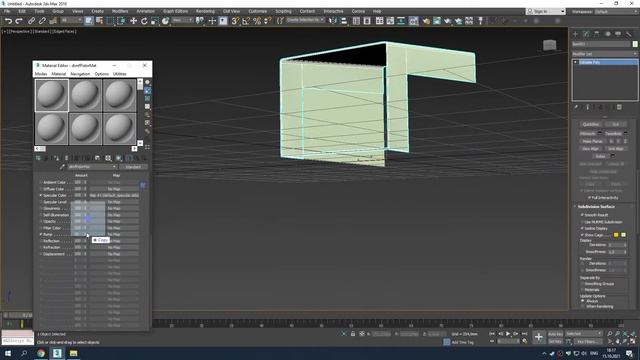Toggle the Percent Snap button
640x360 pixels.
tap(257, 20)
